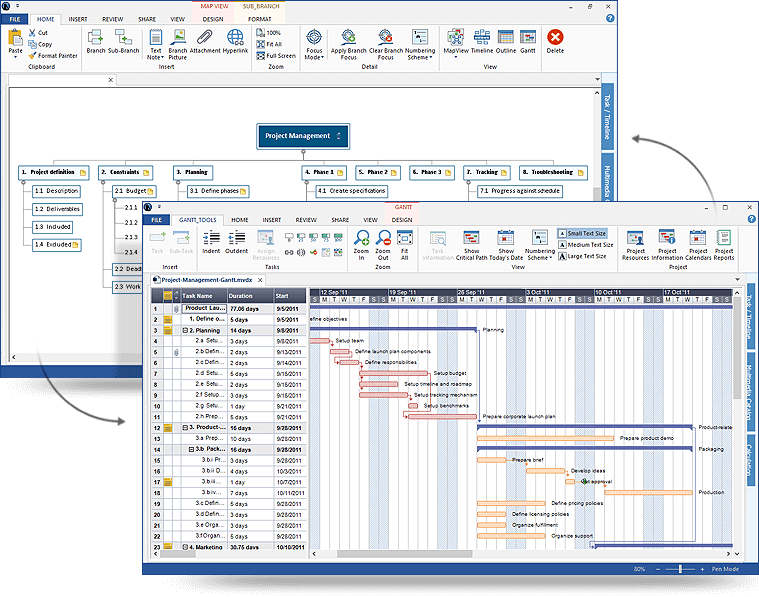Insert a Hyperlink
The image size is (759, 597).
[x=235, y=41]
